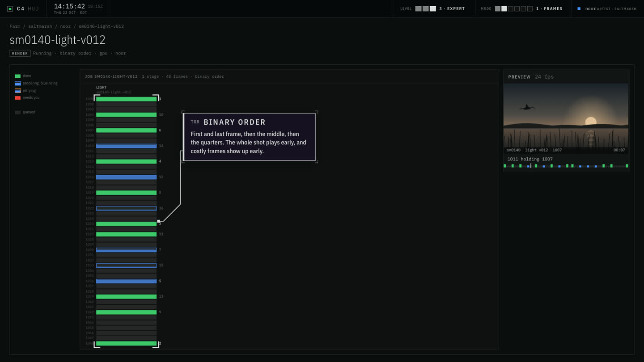This screenshot has width=644, height=362.
Task: Click the 'rendering: blue rising' legend swatch
Action: click(x=18, y=83)
